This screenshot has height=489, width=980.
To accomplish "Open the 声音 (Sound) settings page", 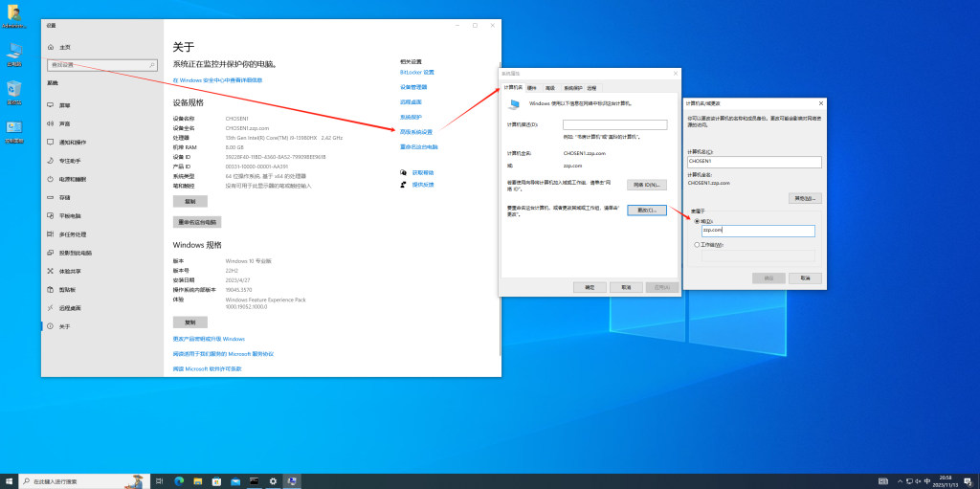I will pos(64,123).
